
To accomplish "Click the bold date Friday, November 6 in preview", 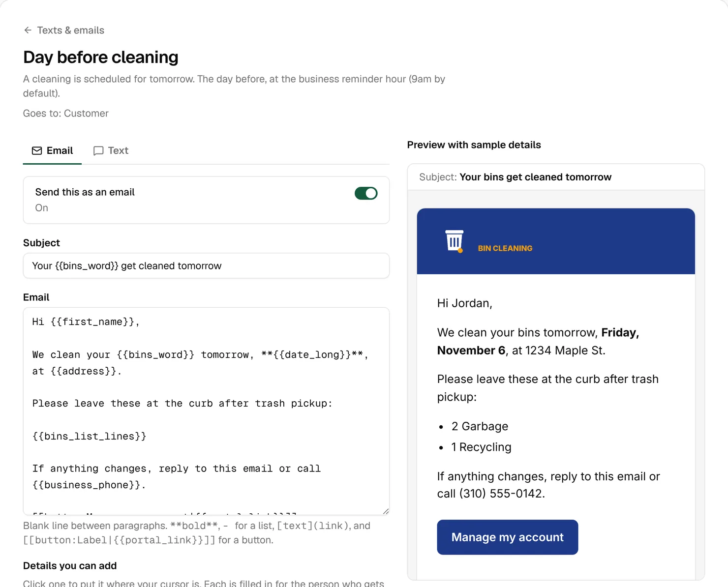I will point(538,342).
